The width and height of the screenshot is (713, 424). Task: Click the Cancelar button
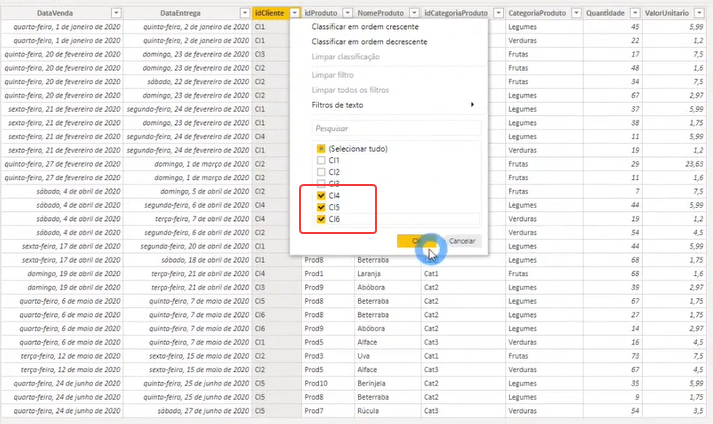coord(462,241)
